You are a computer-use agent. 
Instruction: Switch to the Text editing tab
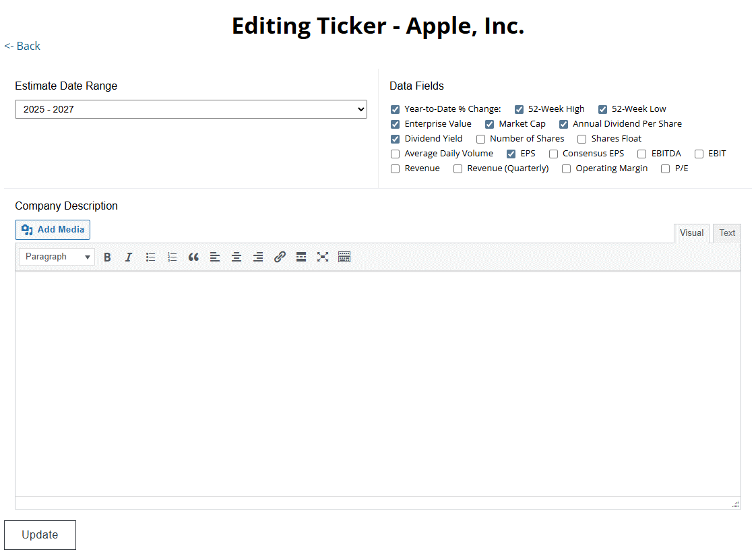726,233
